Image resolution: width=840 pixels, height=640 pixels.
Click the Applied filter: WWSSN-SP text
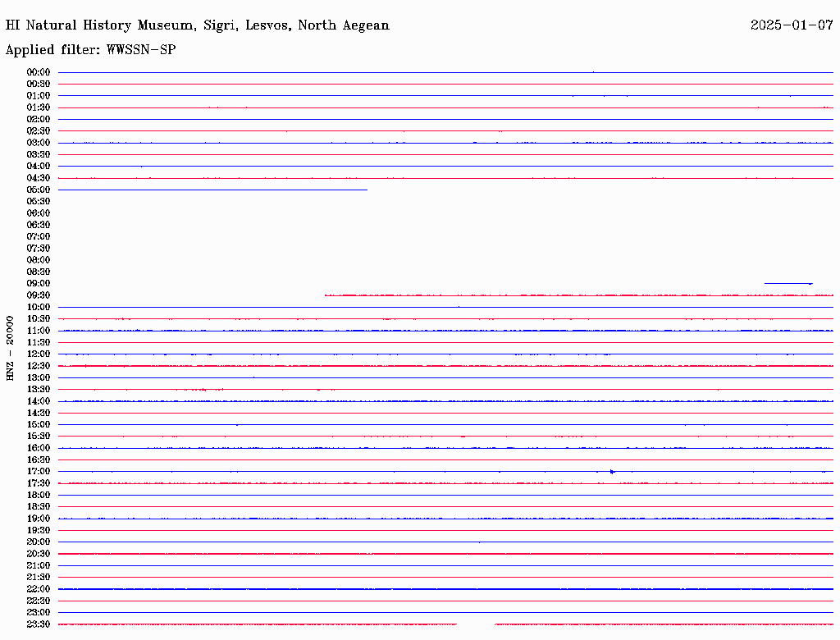point(90,50)
